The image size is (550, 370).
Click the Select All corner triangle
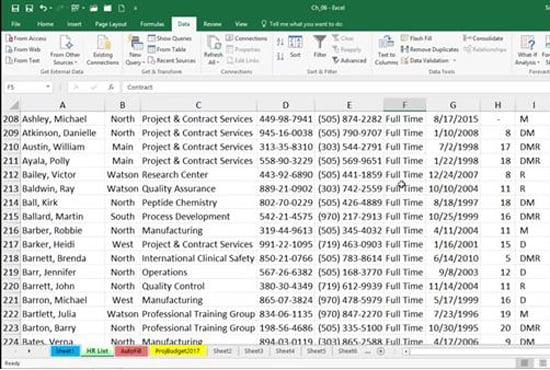click(x=14, y=105)
